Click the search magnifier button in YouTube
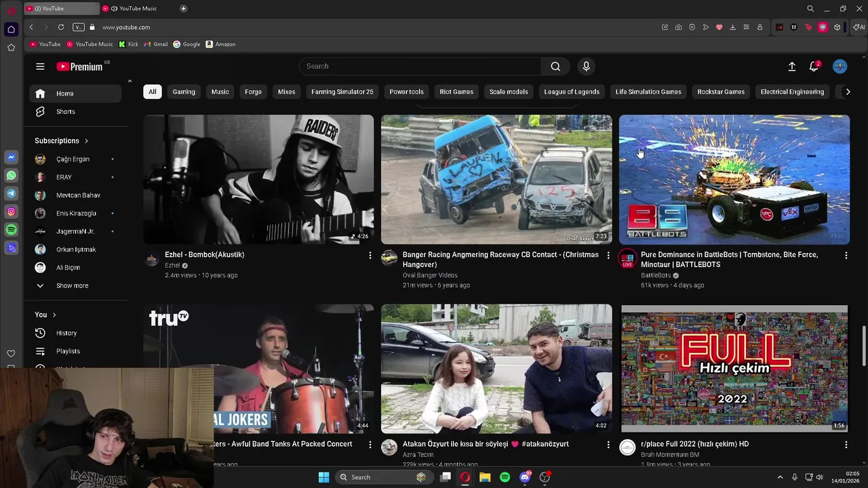The width and height of the screenshot is (868, 488). point(555,66)
